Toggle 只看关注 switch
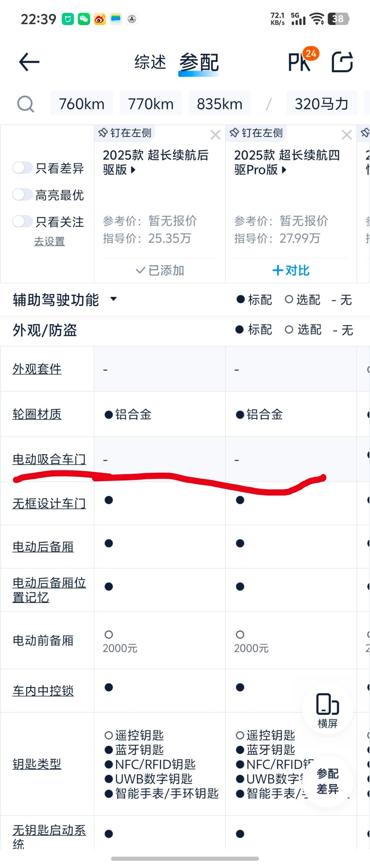Screen dimensions: 370x868 [23, 221]
